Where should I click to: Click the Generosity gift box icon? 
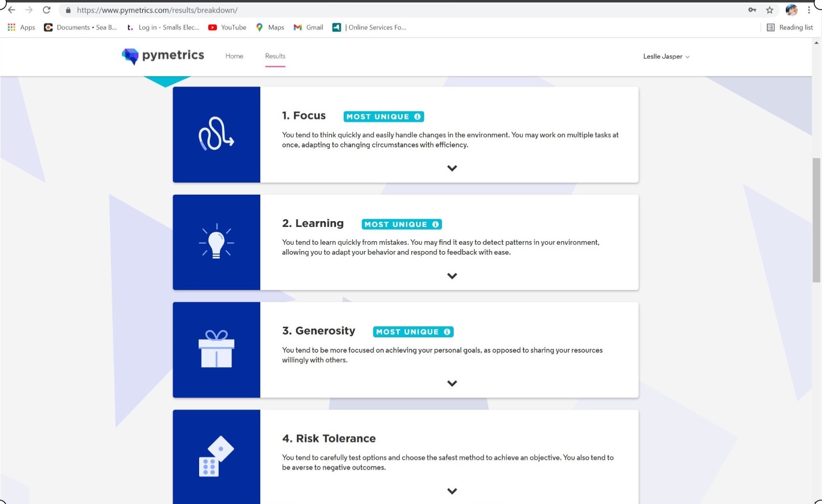tap(216, 349)
